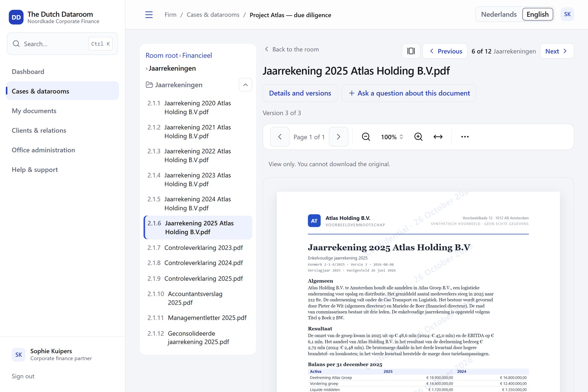This screenshot has height=392, width=588.
Task: Ask a question about this document
Action: pyautogui.click(x=409, y=93)
